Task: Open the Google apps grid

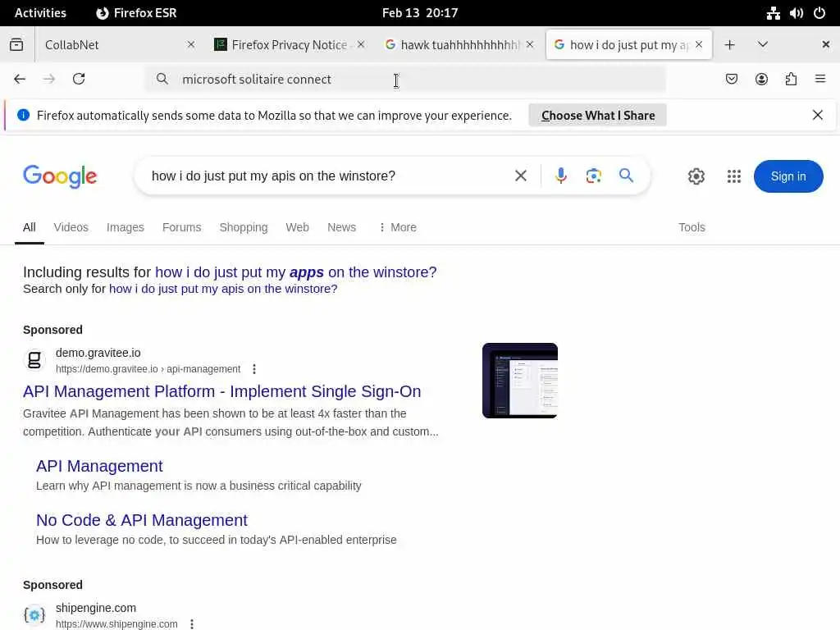Action: click(734, 176)
